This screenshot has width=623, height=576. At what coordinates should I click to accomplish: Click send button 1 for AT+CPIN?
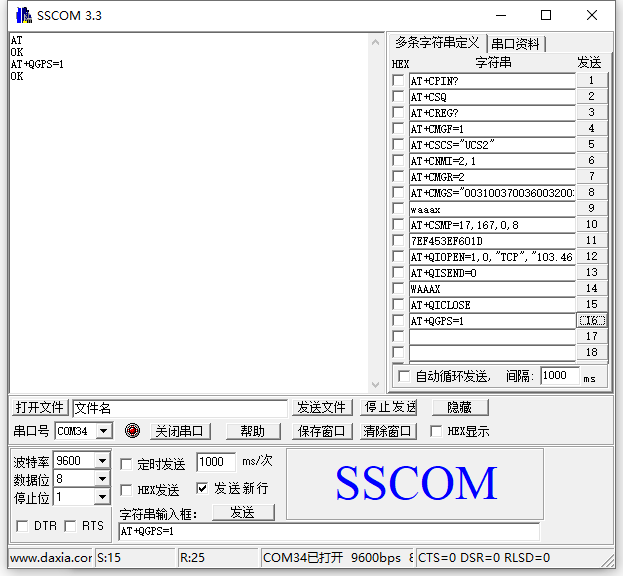click(591, 80)
